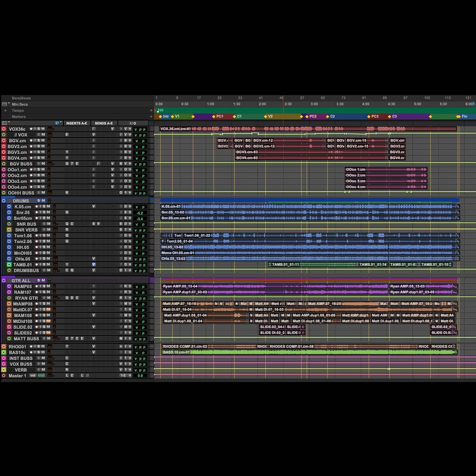
Task: Open insert C on the DRUMSBUS track
Action: point(67,270)
